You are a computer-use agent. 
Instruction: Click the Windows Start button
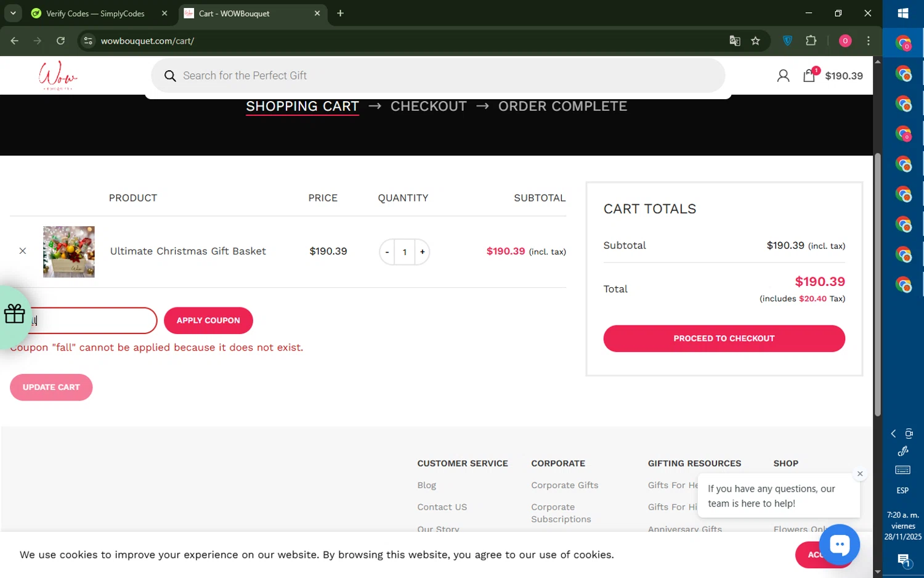tap(903, 14)
